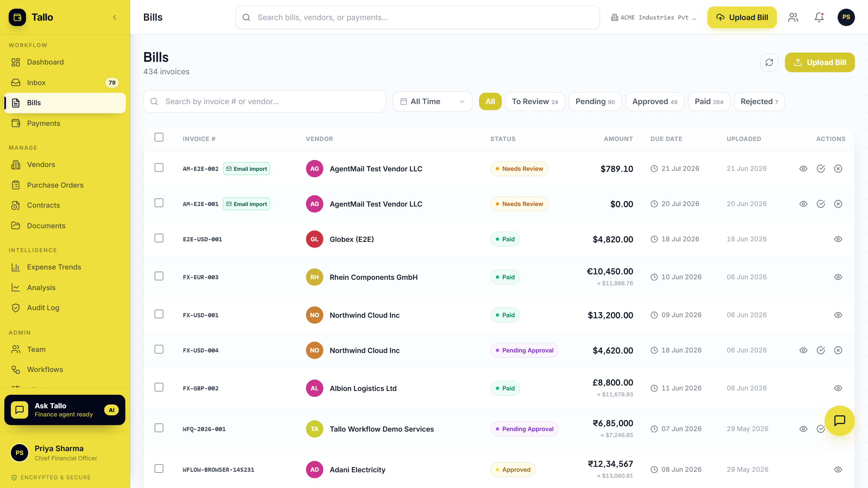Click the WFLOW-BROWSER-145231 invoice number
This screenshot has width=868, height=488.
[x=218, y=470]
